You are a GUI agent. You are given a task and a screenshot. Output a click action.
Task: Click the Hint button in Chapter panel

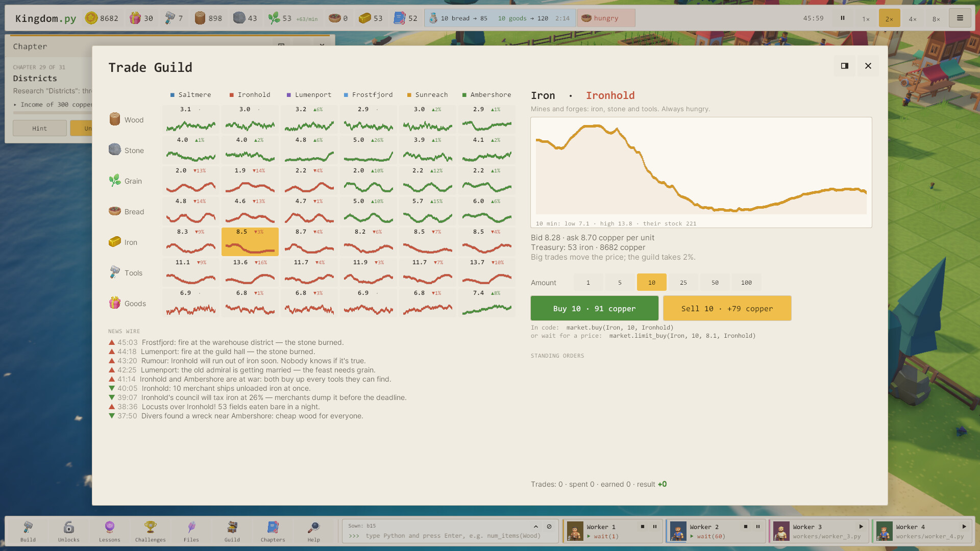(39, 129)
